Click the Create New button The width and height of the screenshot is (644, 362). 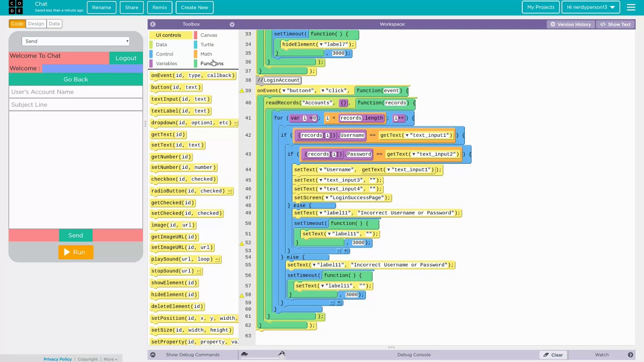click(195, 7)
